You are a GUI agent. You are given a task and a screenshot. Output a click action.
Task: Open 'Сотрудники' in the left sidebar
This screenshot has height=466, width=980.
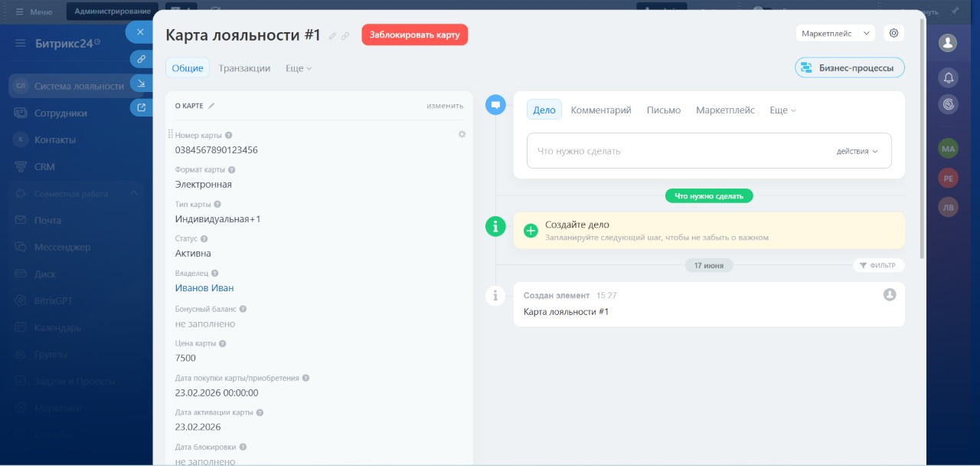(60, 113)
